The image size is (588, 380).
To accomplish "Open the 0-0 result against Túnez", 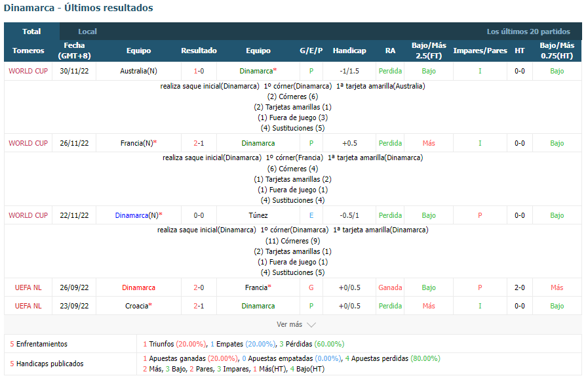I will 199,215.
